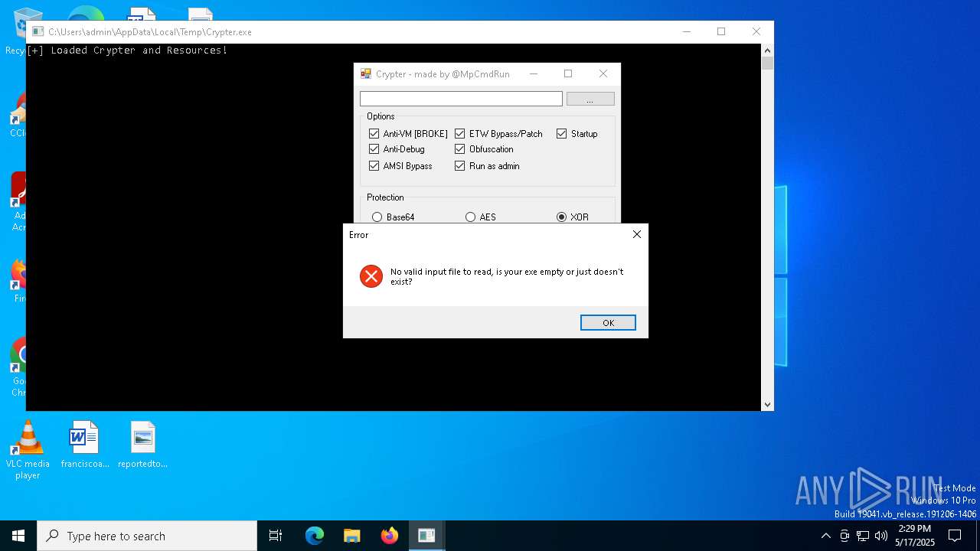980x551 pixels.
Task: Click the console window title icon
Action: [x=38, y=32]
